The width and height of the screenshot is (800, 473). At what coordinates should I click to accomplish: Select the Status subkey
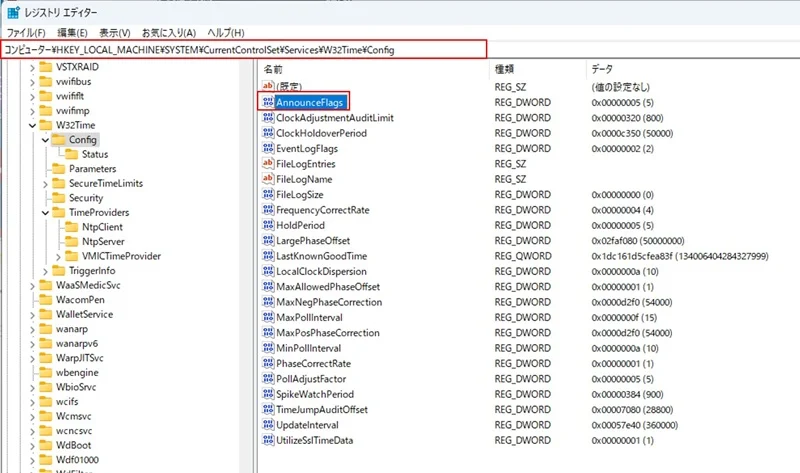94,154
